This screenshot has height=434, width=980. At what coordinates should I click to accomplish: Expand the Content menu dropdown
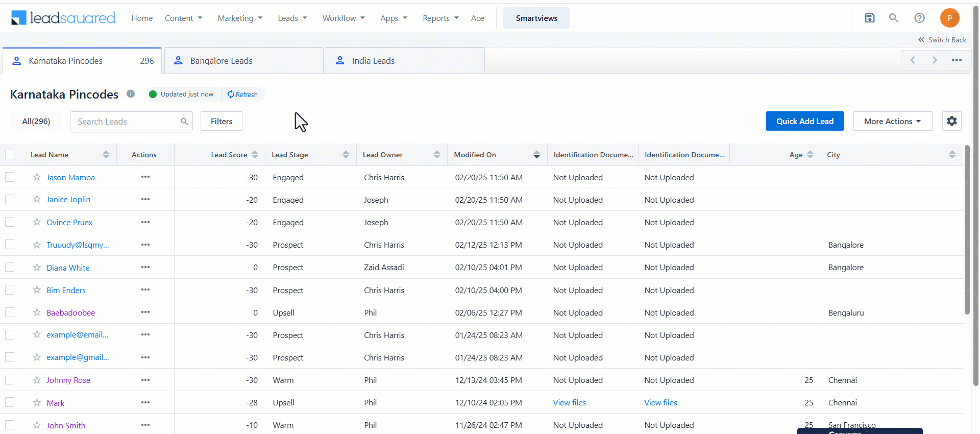click(x=184, y=18)
